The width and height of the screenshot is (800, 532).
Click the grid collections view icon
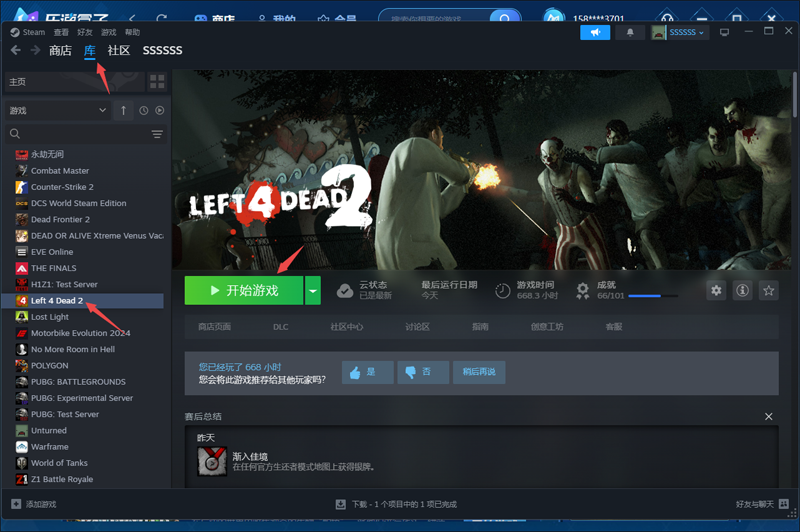point(156,81)
